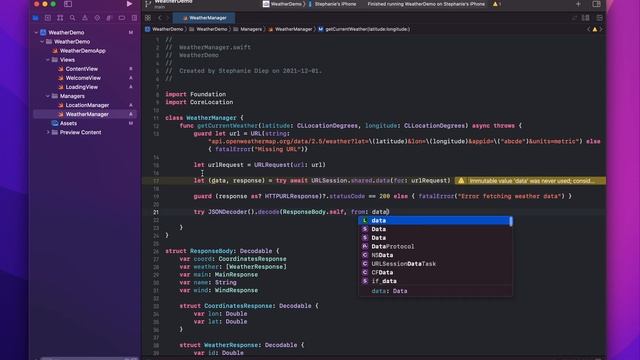Image resolution: width=640 pixels, height=360 pixels.
Task: Click Managers folder in jump bar
Action: tap(247, 29)
